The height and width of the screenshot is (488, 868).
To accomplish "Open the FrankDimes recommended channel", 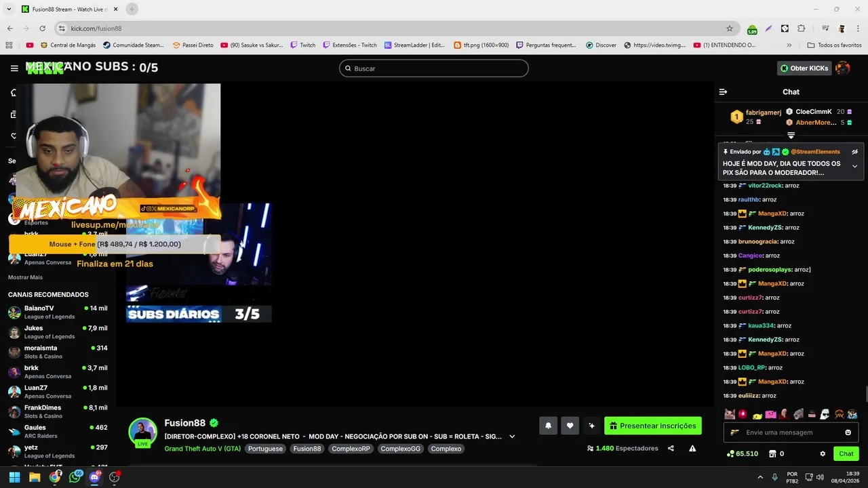I will click(58, 411).
